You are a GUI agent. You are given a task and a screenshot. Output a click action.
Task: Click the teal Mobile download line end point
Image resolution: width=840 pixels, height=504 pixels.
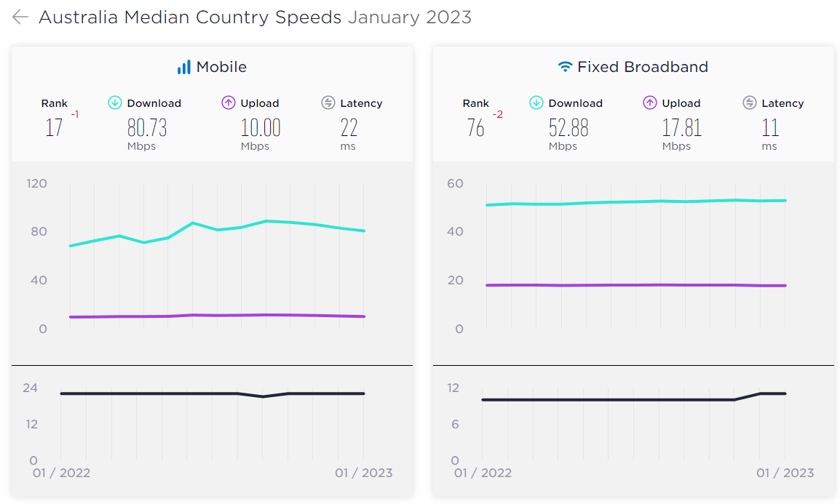pyautogui.click(x=364, y=231)
